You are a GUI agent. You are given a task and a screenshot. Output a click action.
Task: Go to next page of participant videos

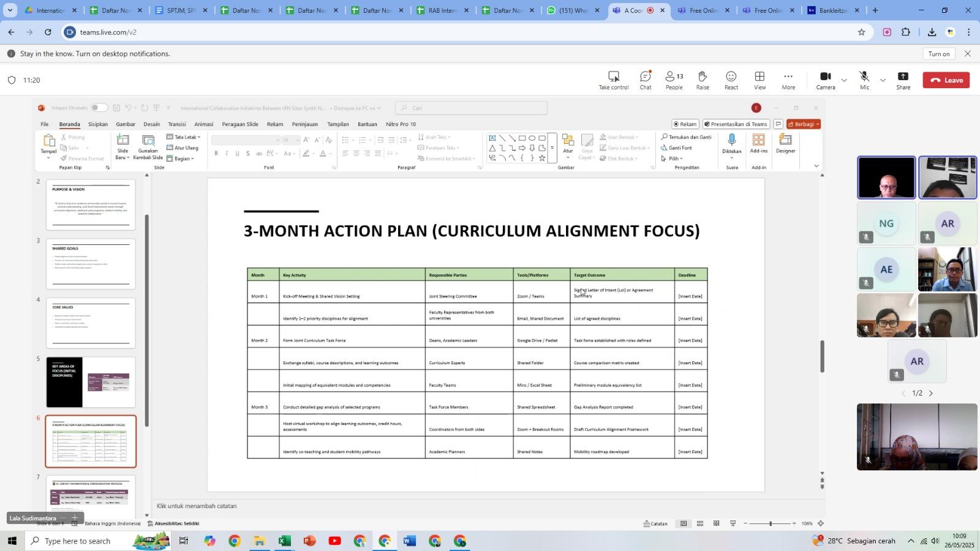pos(931,393)
